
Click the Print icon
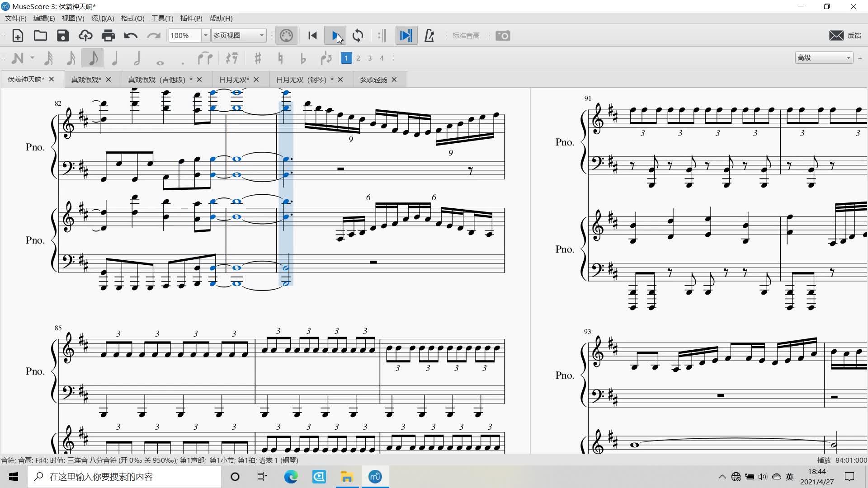[x=108, y=36]
